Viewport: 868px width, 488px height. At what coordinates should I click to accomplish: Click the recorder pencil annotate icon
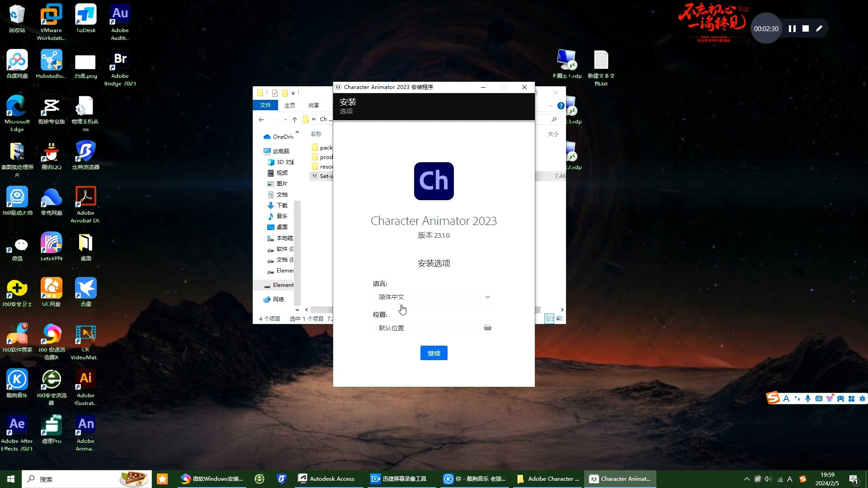[819, 28]
